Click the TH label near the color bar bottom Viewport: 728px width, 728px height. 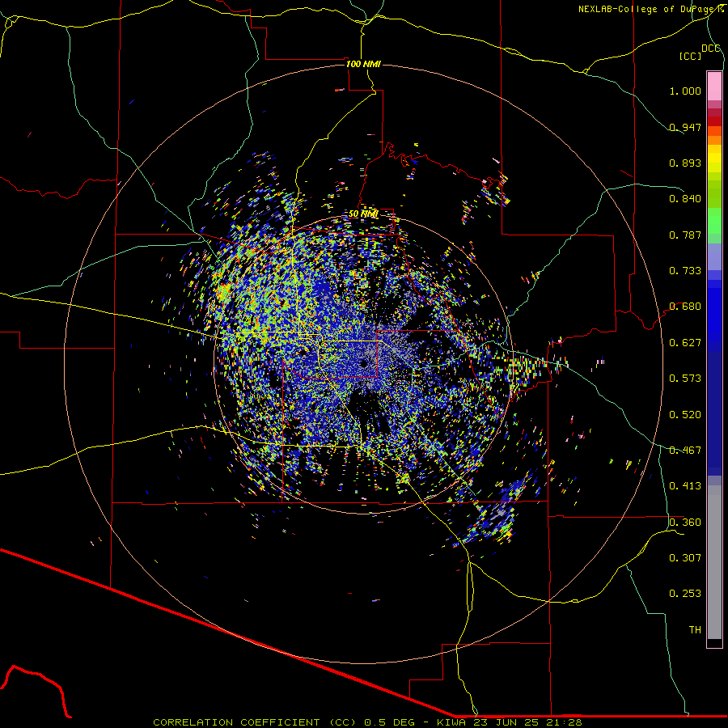[x=695, y=630]
